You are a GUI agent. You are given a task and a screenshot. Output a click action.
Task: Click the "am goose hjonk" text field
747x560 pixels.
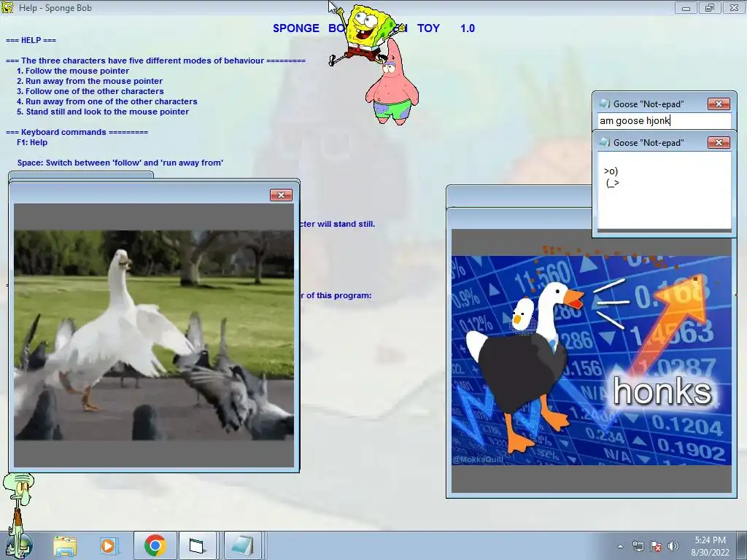tap(664, 120)
